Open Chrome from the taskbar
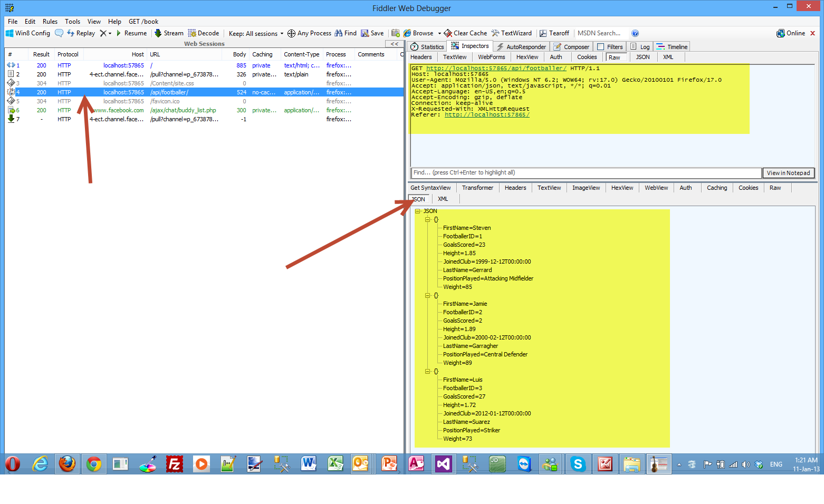This screenshot has height=504, width=824. tap(94, 464)
